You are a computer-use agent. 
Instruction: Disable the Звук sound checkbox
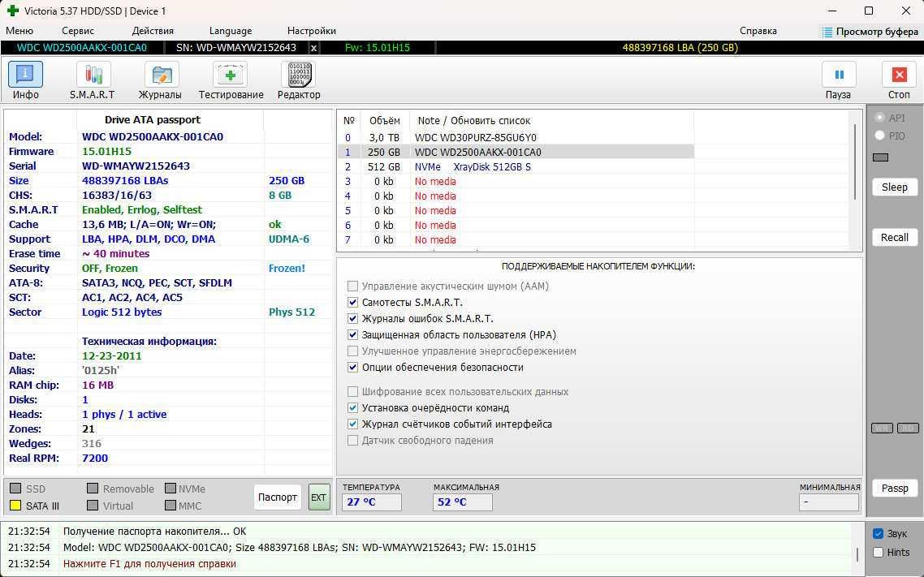(878, 533)
